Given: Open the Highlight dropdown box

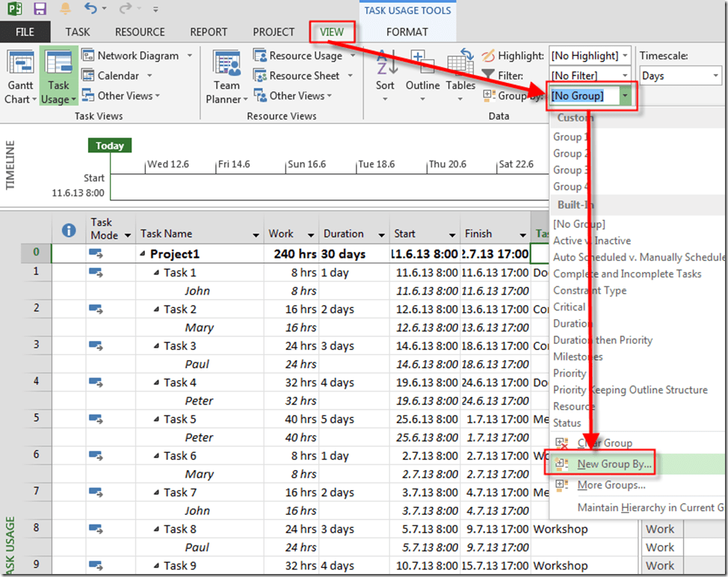Looking at the screenshot, I should pyautogui.click(x=590, y=55).
